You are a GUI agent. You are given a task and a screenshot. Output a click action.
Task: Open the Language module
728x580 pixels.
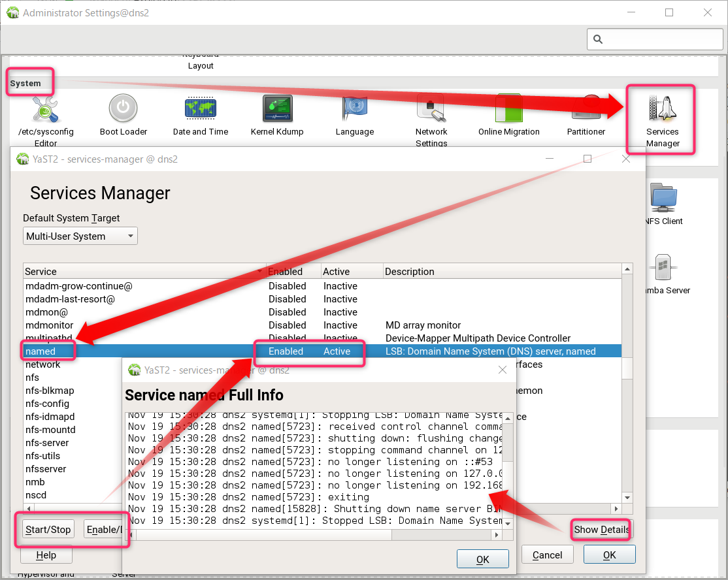point(355,108)
